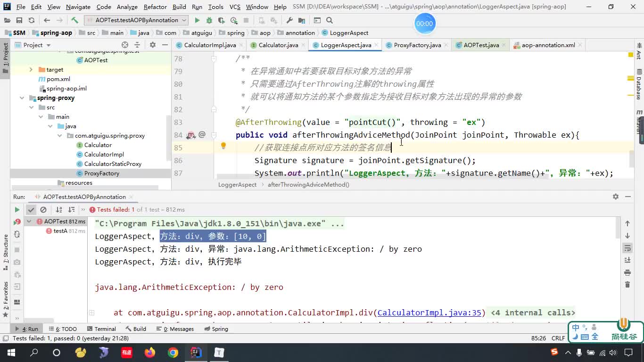Toggle Show Ignored tests button
Image resolution: width=644 pixels, height=362 pixels.
(x=43, y=210)
